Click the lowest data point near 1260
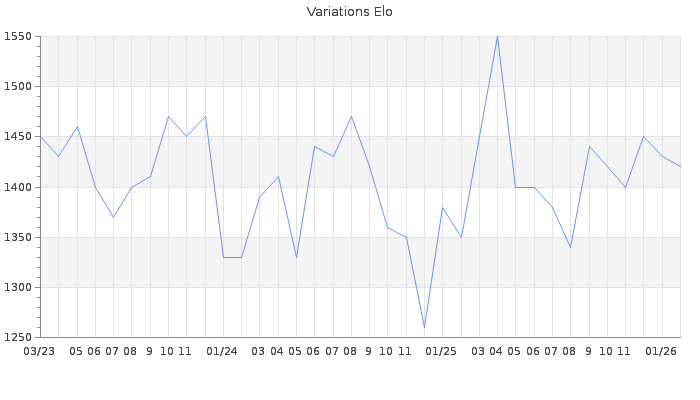This screenshot has width=700, height=400. point(424,327)
